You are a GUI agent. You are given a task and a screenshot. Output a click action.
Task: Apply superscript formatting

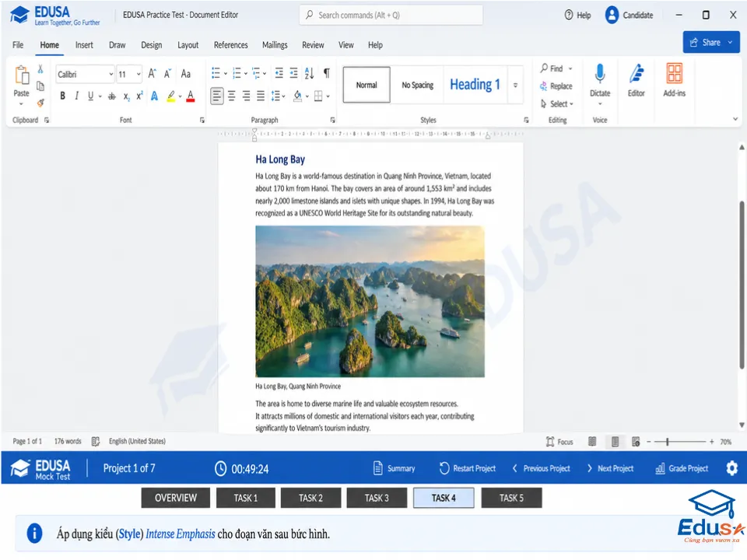139,96
